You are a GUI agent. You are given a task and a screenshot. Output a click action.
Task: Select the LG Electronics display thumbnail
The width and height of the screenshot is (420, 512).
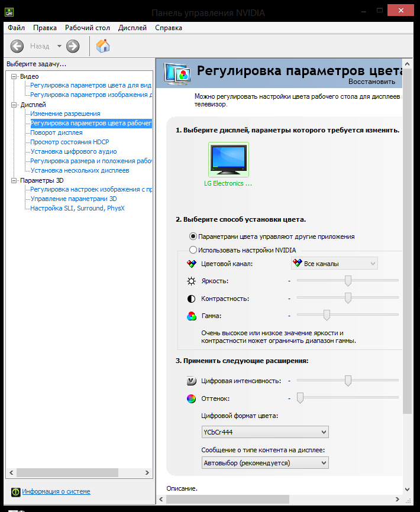[228, 160]
